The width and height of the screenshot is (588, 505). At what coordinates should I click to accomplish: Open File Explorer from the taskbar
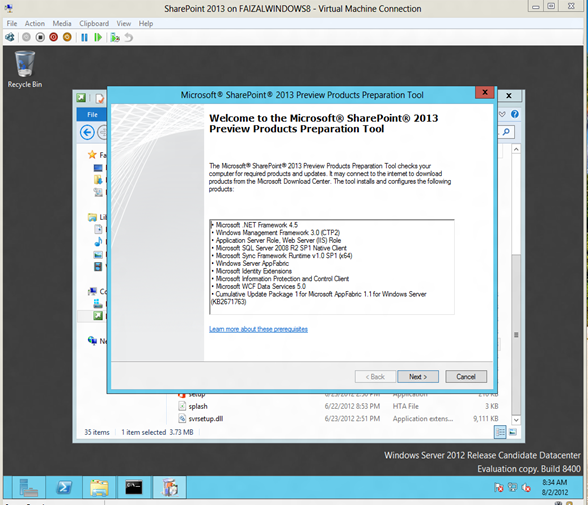pos(99,487)
